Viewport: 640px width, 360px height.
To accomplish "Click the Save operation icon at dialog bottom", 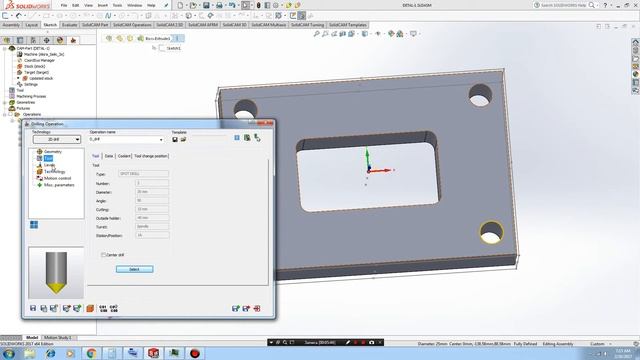I will [33, 308].
